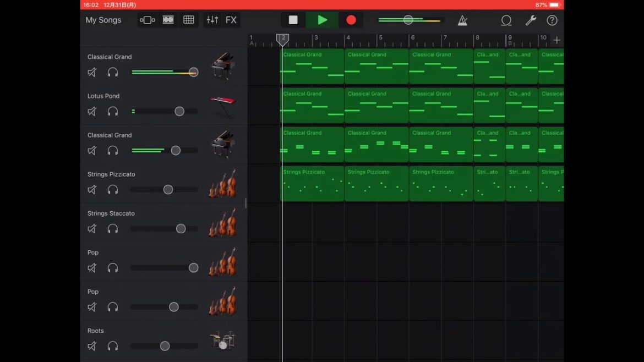Viewport: 644px width, 362px height.
Task: Collapse the track header panel handle
Action: (245, 204)
